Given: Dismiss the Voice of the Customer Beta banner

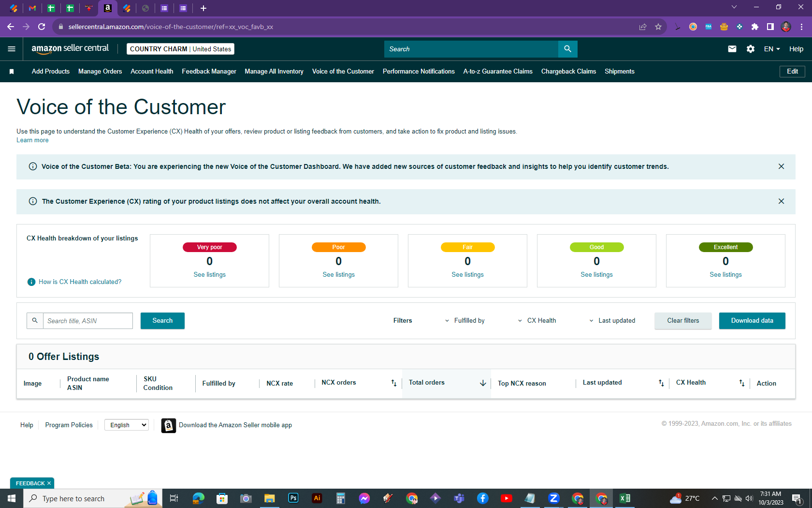Looking at the screenshot, I should coord(781,166).
